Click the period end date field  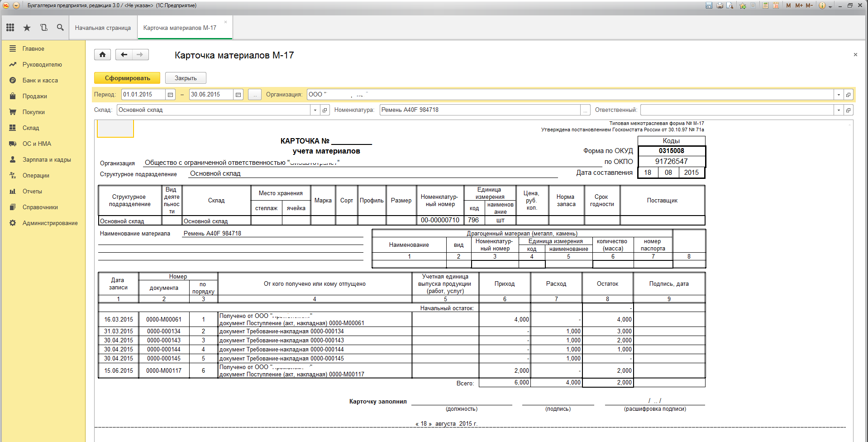(x=211, y=95)
